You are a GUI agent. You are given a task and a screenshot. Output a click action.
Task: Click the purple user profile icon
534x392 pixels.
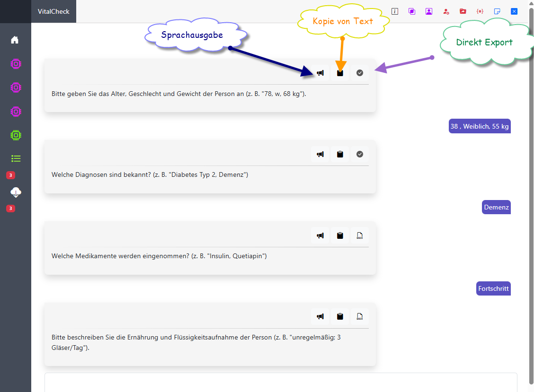[429, 11]
